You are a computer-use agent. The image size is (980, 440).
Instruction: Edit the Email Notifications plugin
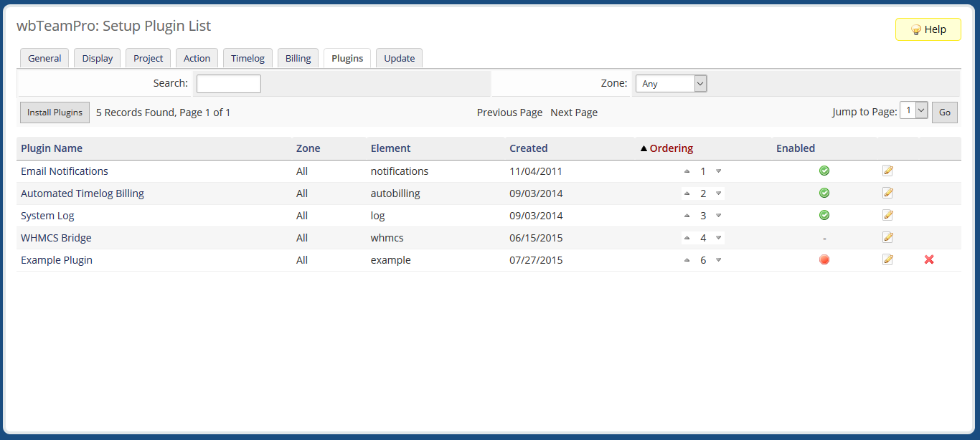888,171
